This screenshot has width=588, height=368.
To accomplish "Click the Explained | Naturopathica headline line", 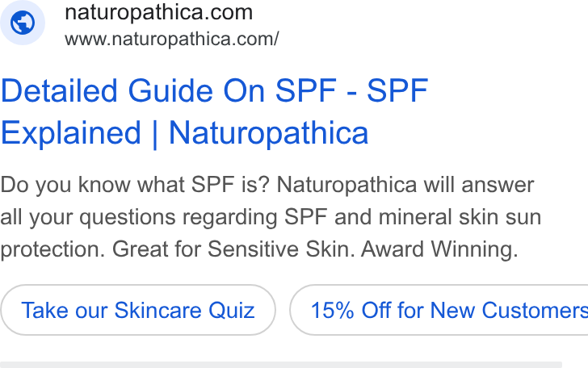I will pos(184,133).
